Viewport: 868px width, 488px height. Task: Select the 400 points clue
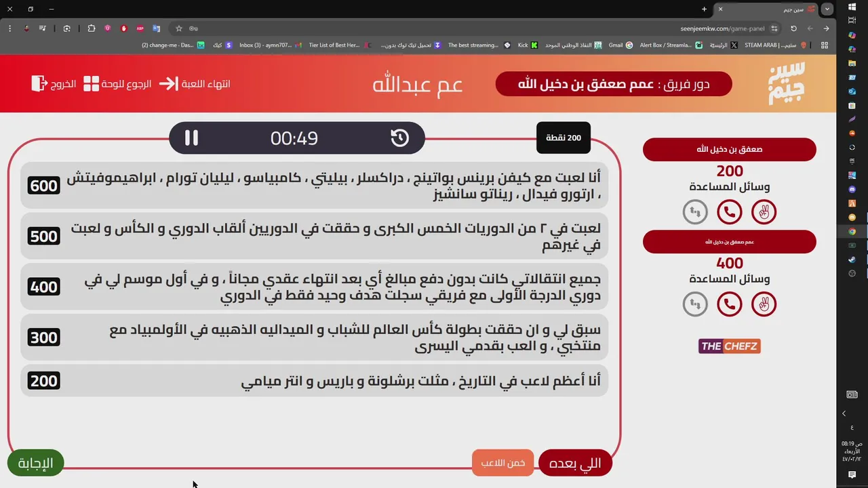pos(315,287)
